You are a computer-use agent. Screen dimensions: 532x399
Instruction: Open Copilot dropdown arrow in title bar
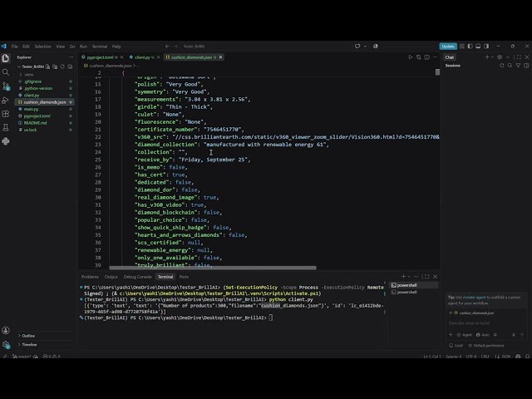365,47
